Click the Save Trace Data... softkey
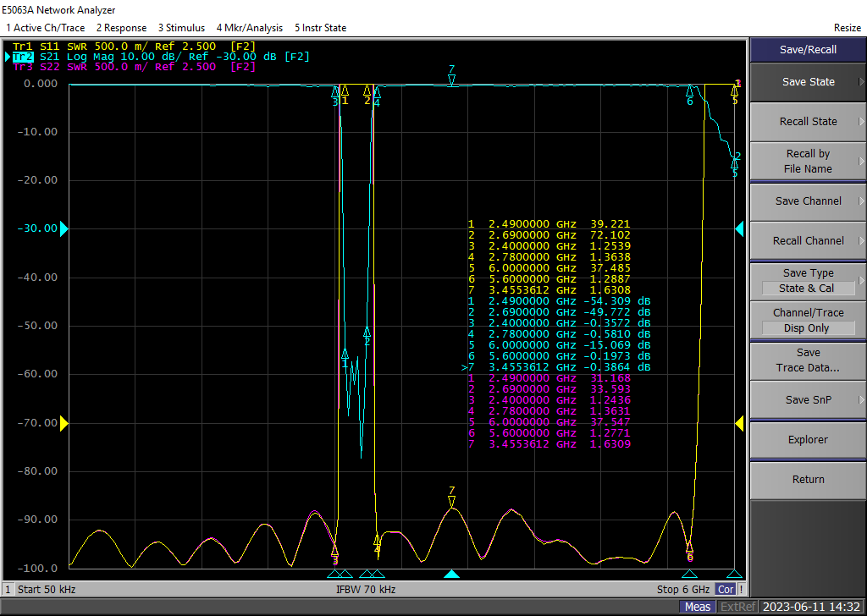This screenshot has height=616, width=867. click(808, 360)
